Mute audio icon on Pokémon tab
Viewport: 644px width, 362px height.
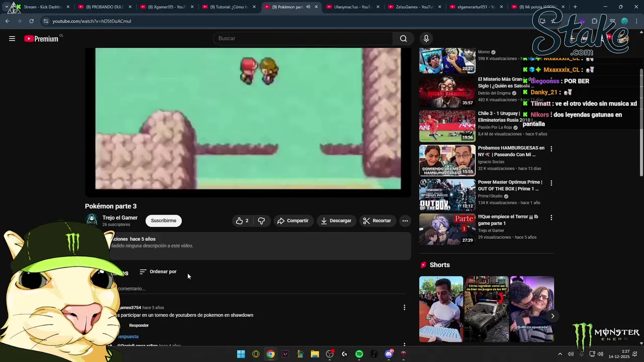pyautogui.click(x=308, y=7)
